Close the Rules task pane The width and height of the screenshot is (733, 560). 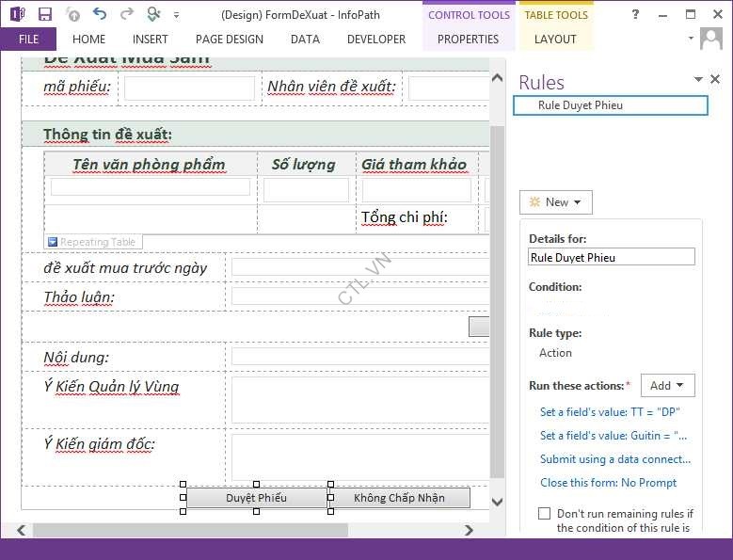pyautogui.click(x=715, y=80)
